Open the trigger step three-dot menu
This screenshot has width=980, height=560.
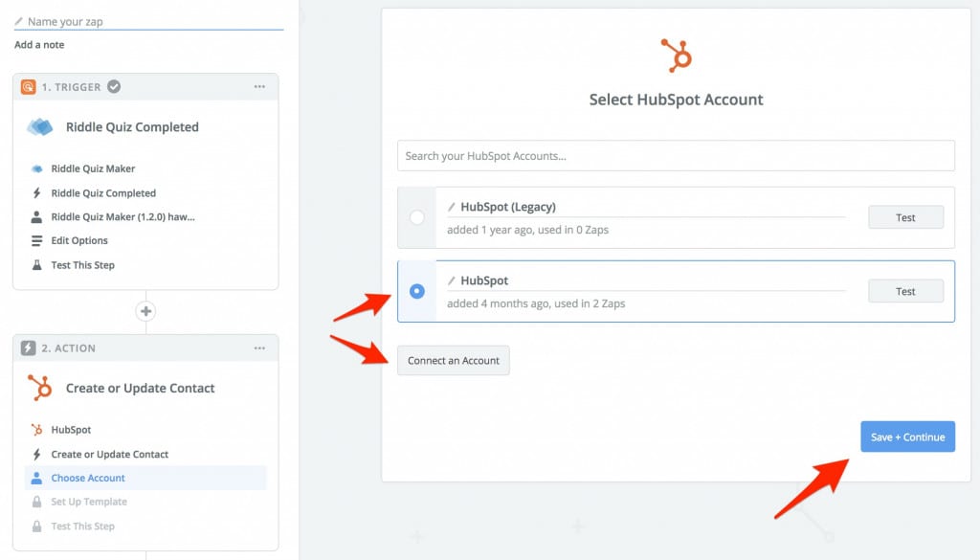[259, 87]
